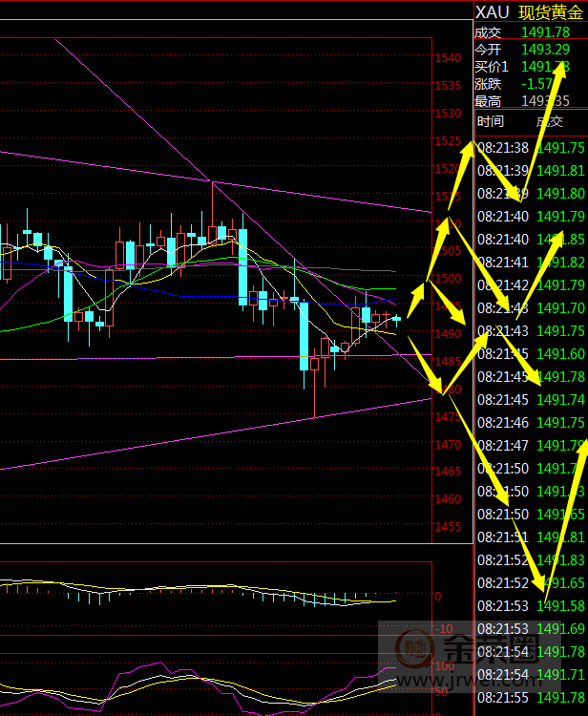Viewport: 588px width, 716px height.
Task: Select the latest small candlestick on chart
Action: coord(396,319)
